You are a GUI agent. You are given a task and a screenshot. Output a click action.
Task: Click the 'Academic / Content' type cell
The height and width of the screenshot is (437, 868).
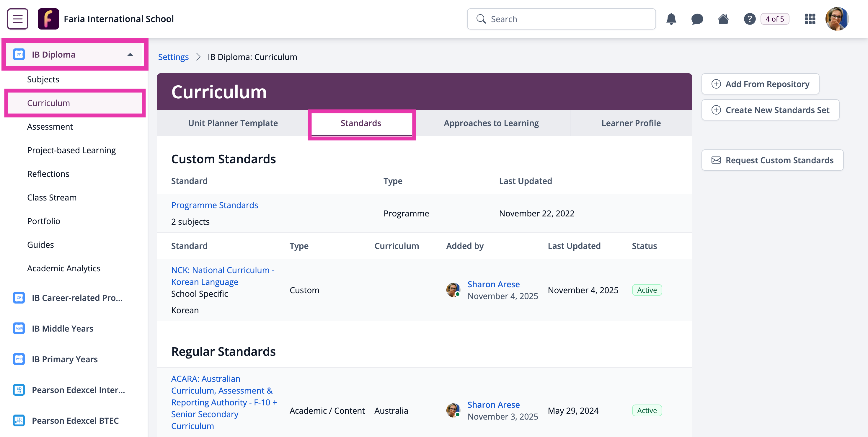coord(327,410)
